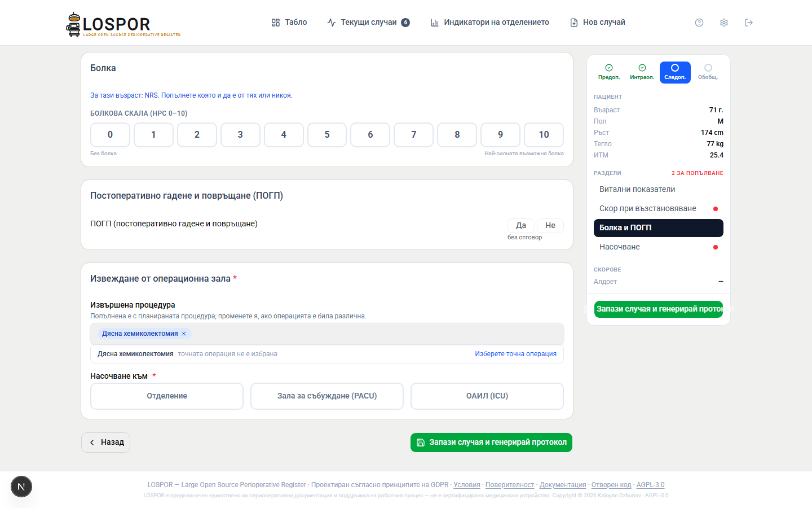Image resolution: width=812 pixels, height=508 pixels.
Task: Select pain score 4
Action: 284,135
